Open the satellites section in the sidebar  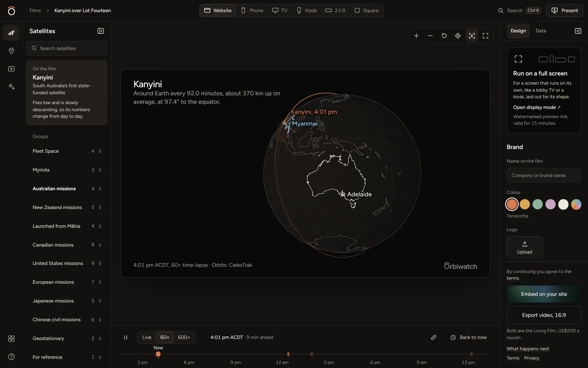point(11,33)
